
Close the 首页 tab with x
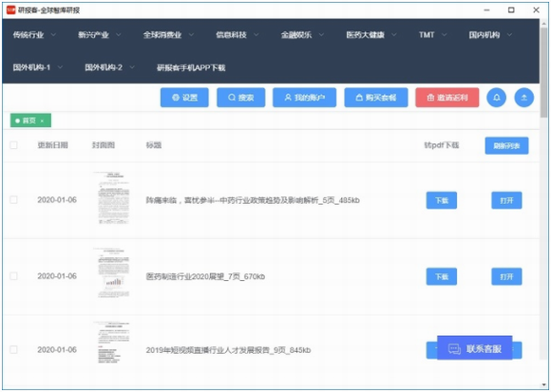coord(42,121)
